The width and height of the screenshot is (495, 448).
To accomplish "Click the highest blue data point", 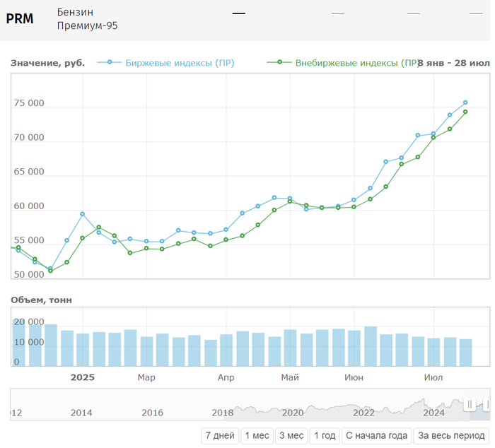I will (465, 102).
